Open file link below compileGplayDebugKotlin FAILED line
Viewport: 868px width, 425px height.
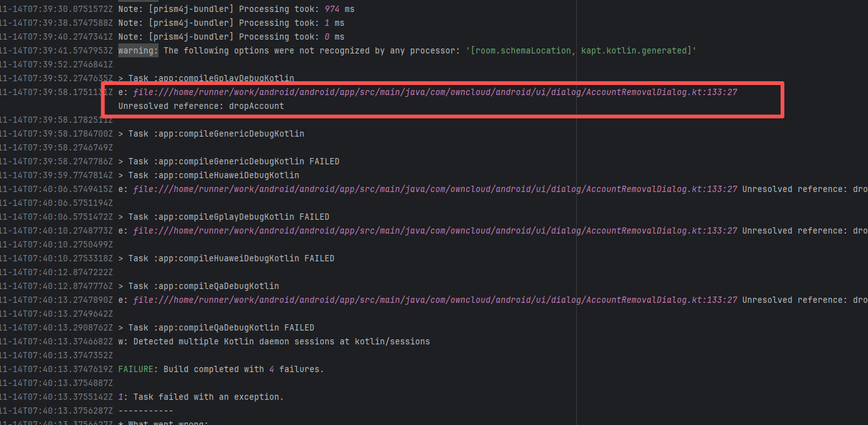coord(435,231)
